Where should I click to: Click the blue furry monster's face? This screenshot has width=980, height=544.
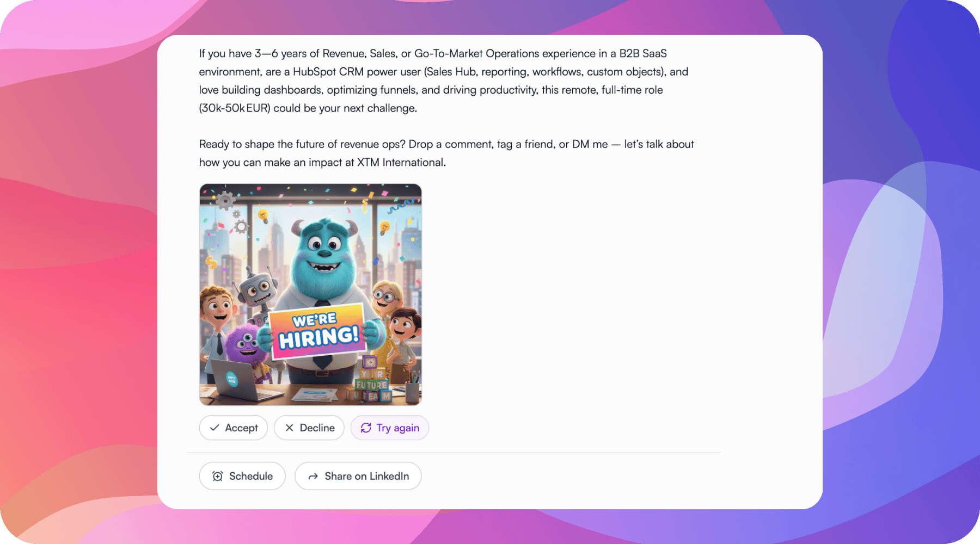(325, 249)
